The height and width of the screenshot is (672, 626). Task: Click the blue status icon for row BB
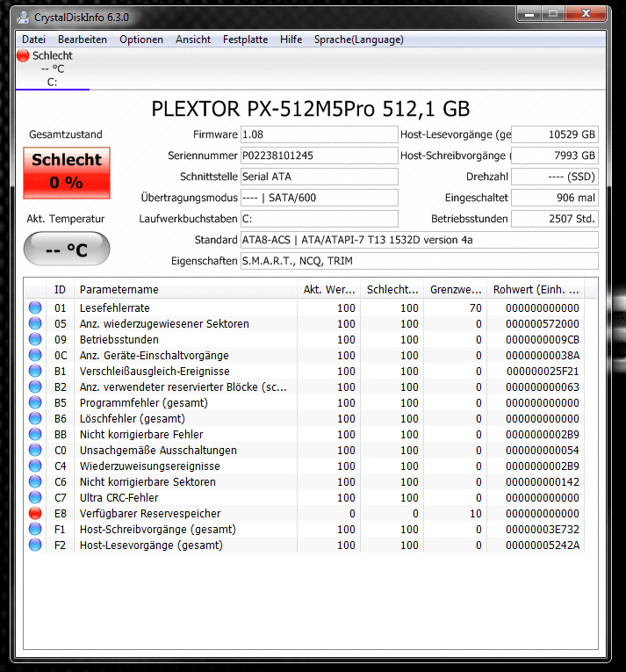(35, 434)
